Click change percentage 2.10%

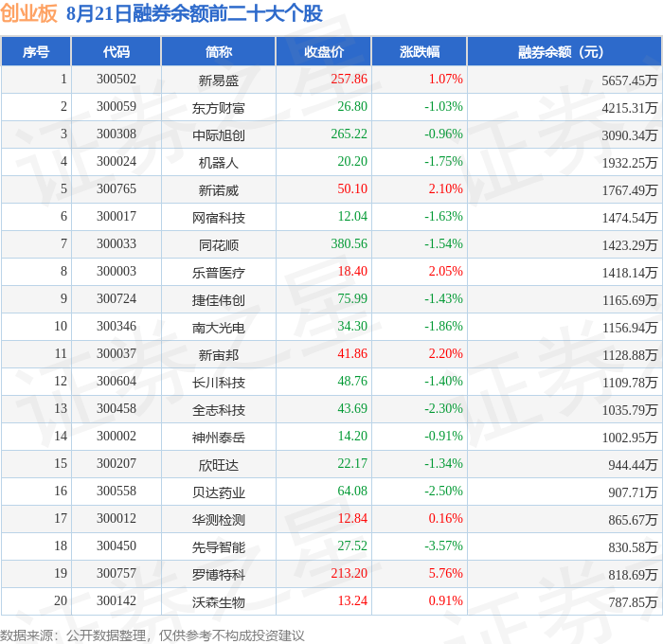click(x=446, y=189)
